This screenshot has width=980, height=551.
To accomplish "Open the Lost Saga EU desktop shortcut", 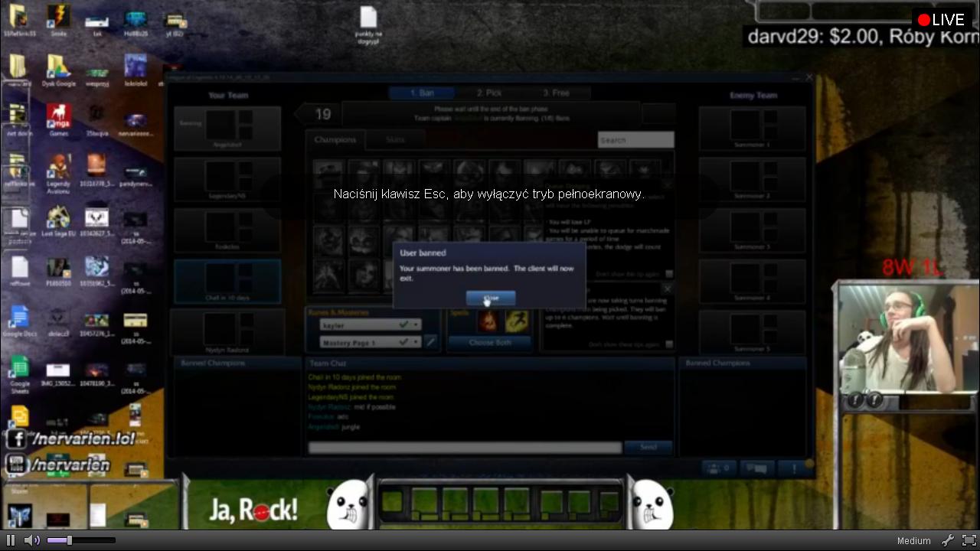I will [58, 222].
